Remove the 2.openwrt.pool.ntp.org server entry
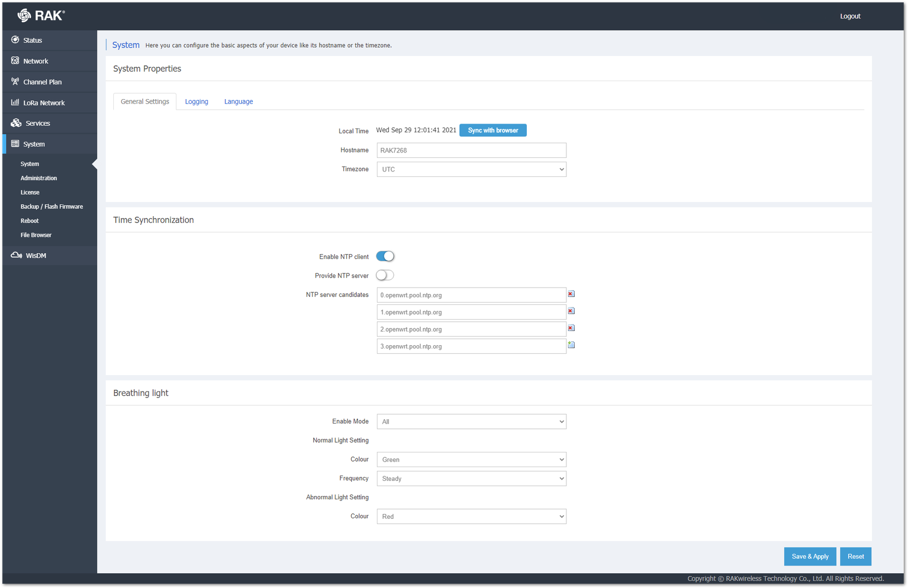908x588 pixels. tap(571, 328)
